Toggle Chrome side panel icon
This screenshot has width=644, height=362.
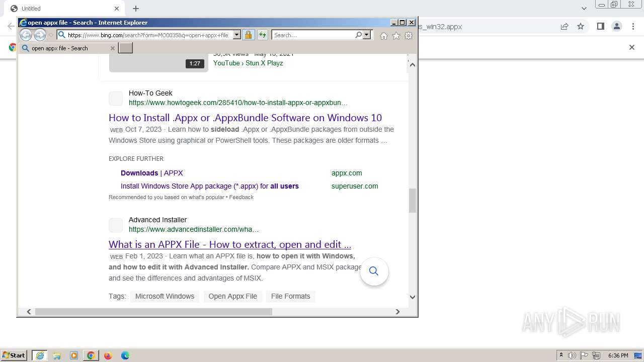tap(600, 27)
